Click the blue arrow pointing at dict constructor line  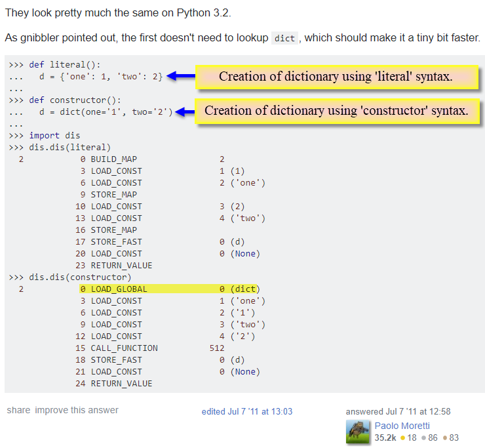[x=185, y=112]
